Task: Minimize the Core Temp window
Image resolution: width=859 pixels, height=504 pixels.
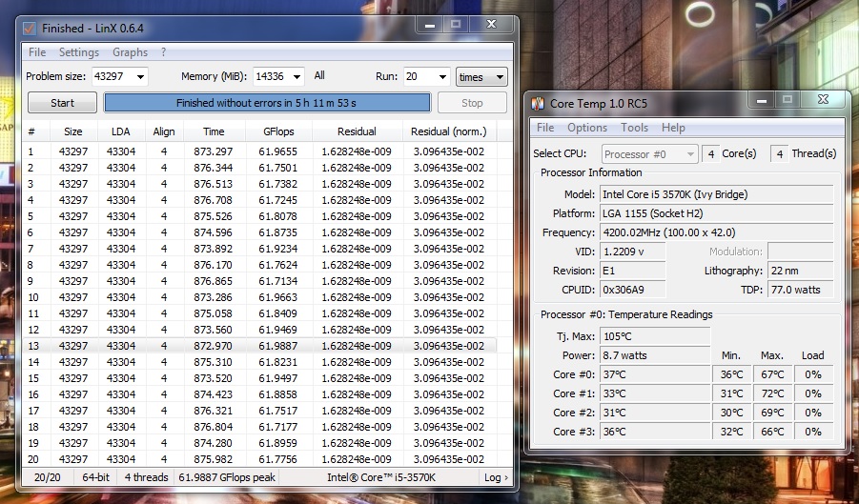Action: (759, 99)
